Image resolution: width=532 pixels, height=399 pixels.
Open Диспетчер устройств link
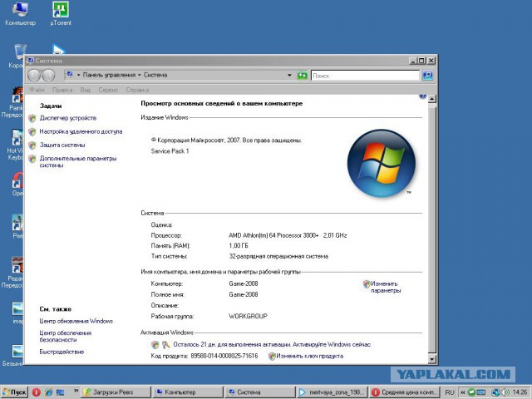[x=68, y=118]
